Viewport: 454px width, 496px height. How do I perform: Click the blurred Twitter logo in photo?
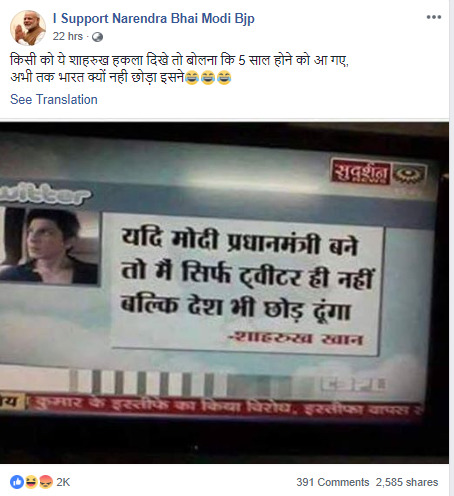[44, 193]
